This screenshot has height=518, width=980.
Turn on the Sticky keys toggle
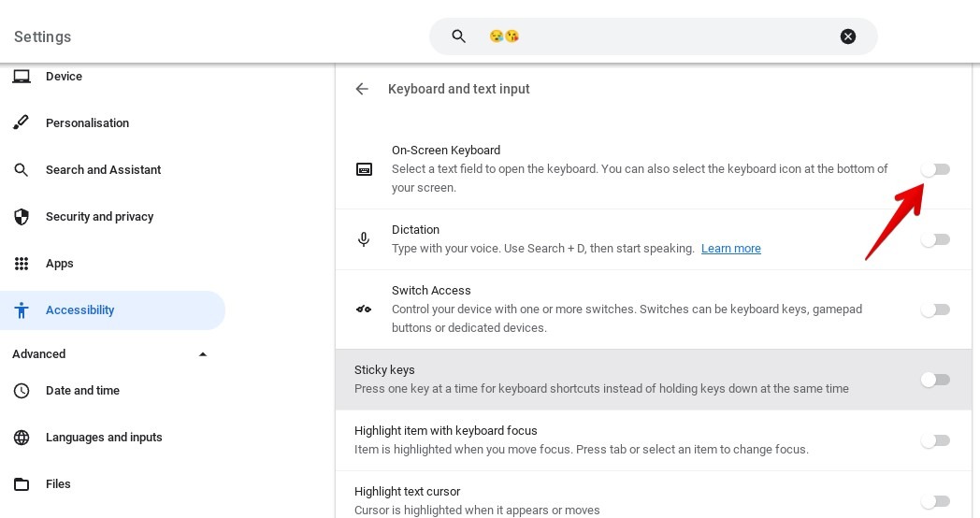pos(936,380)
